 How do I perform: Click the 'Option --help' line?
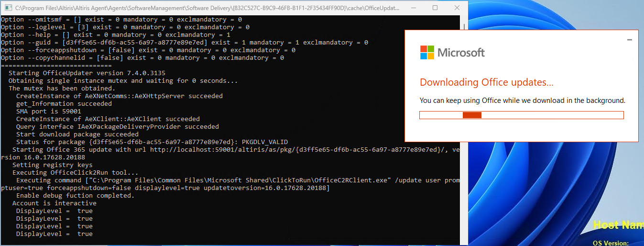[116, 34]
